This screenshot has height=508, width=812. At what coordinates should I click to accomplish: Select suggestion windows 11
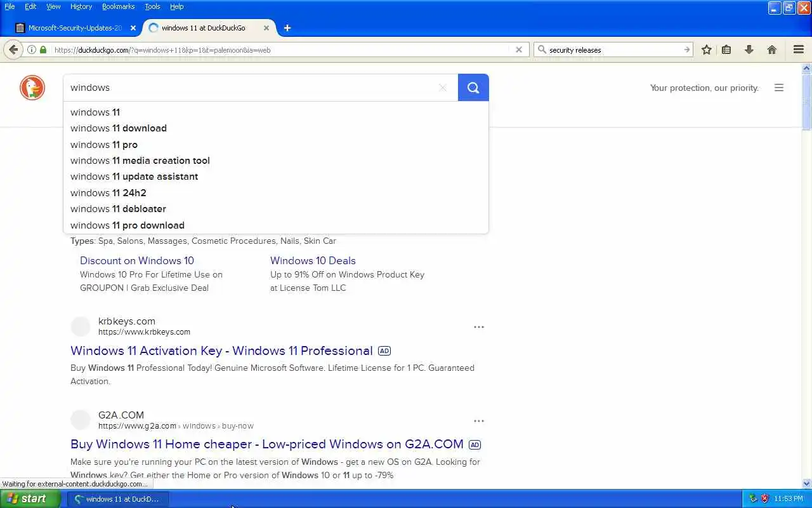[276, 112]
